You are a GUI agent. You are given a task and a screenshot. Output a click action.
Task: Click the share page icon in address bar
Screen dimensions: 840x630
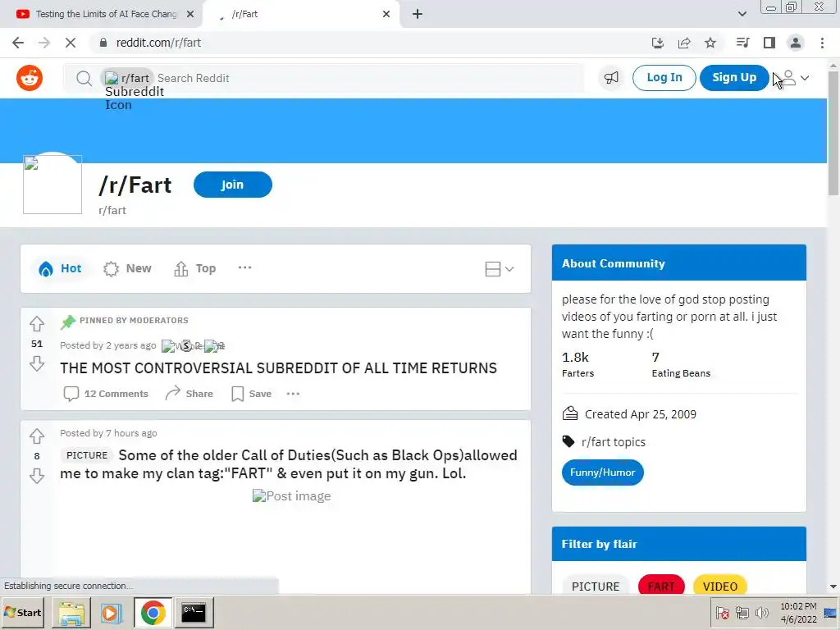tap(684, 43)
